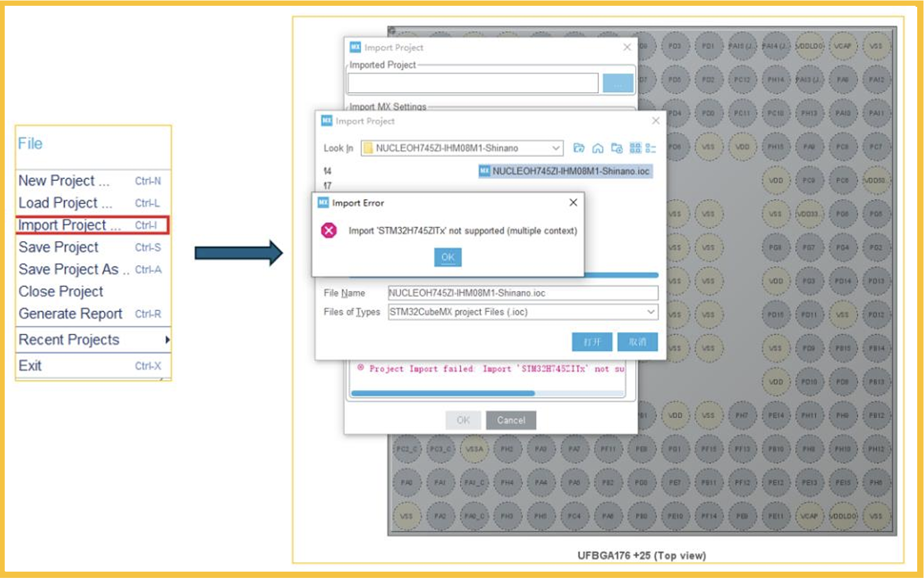The width and height of the screenshot is (924, 579).
Task: Close the Import Error dialog with X
Action: coord(573,203)
